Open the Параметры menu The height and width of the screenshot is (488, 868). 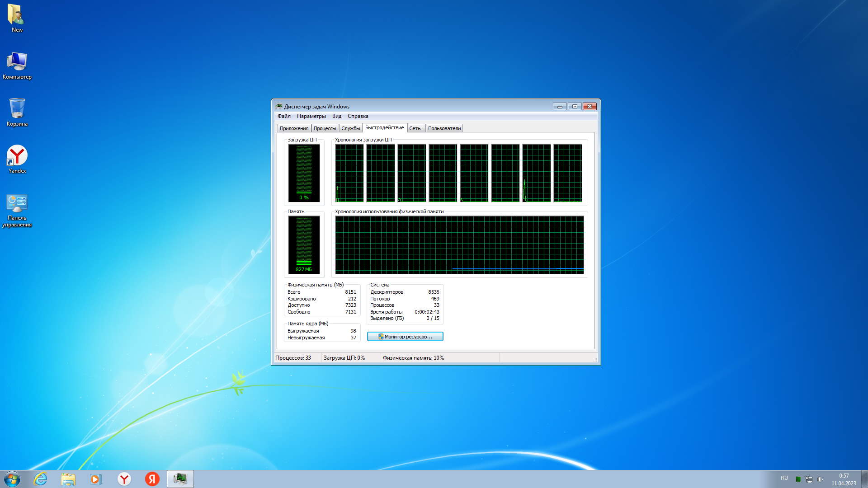[311, 116]
